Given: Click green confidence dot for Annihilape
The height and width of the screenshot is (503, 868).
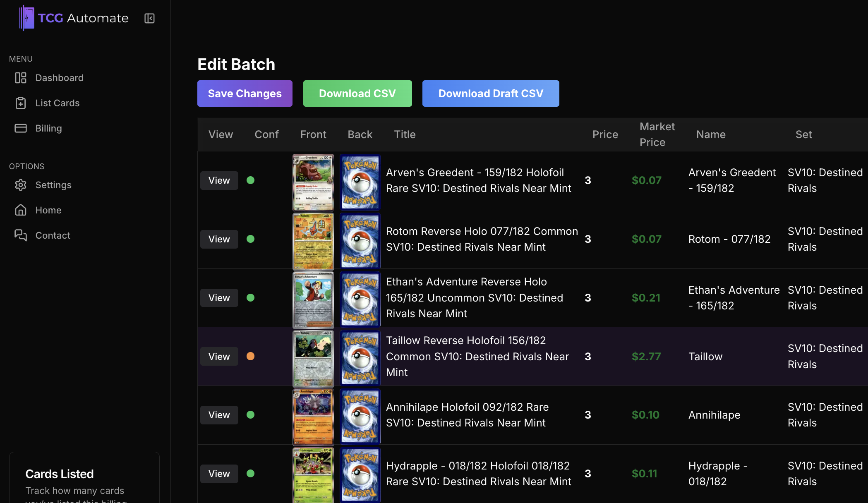Looking at the screenshot, I should (250, 414).
